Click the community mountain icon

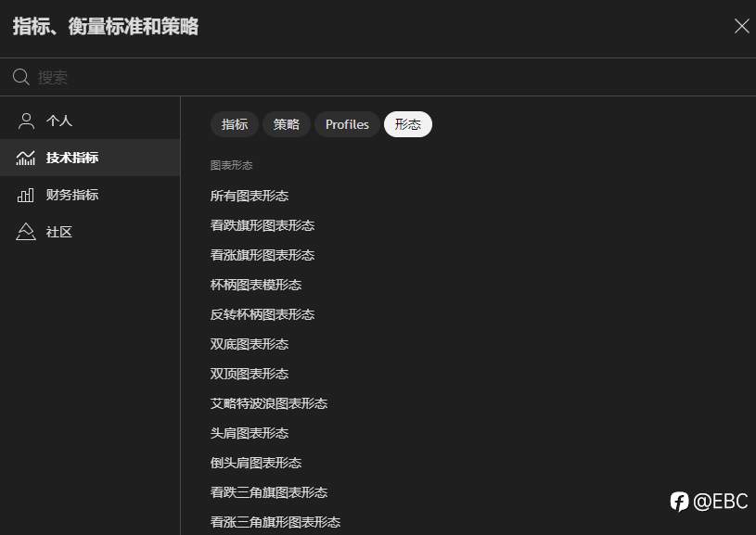coord(26,232)
